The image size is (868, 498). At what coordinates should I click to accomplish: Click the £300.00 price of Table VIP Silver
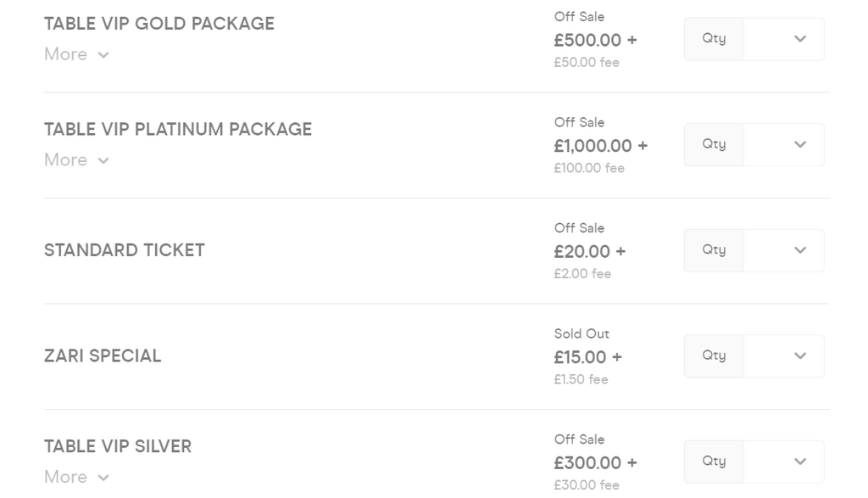click(x=587, y=463)
